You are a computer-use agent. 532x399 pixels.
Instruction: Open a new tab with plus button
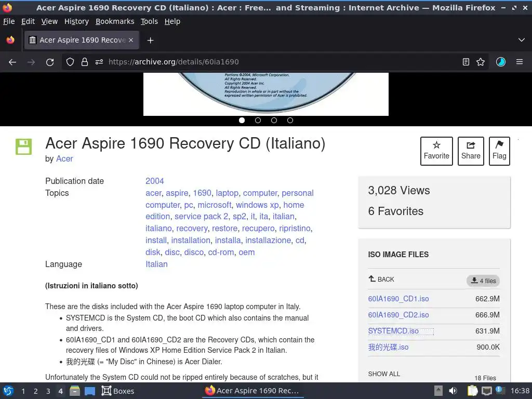[x=150, y=41]
